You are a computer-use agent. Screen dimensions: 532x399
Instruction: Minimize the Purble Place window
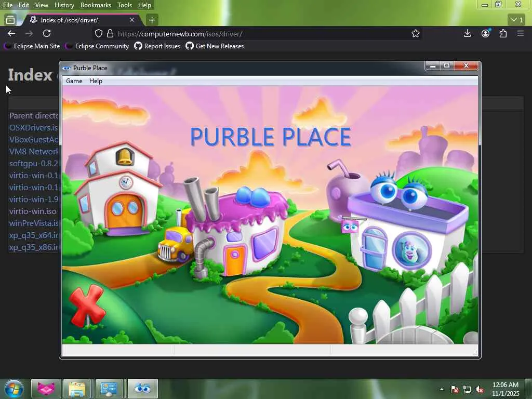click(433, 66)
